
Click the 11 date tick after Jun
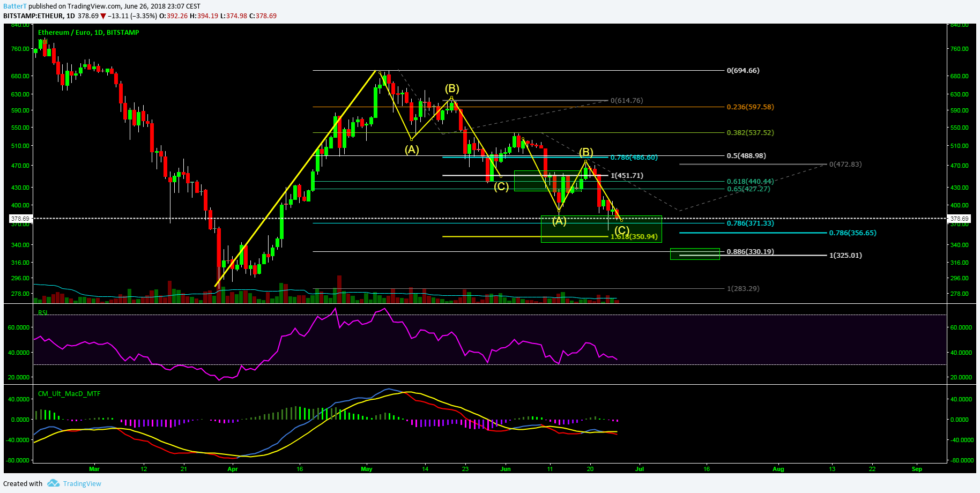point(550,469)
